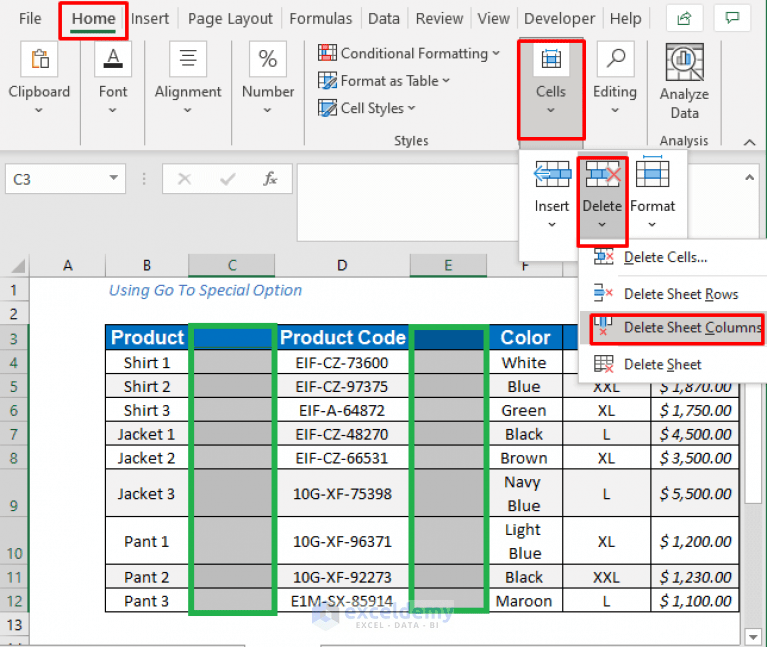The width and height of the screenshot is (767, 647).
Task: Switch to the Formulas tab
Action: click(x=320, y=19)
